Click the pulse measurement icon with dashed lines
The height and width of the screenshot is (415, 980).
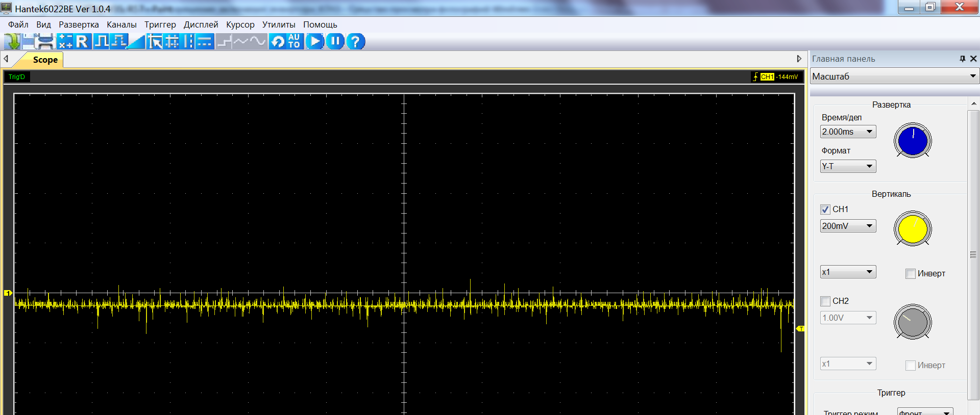tap(118, 41)
